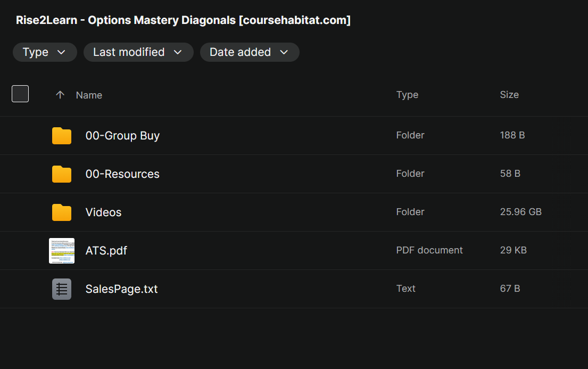Toggle the select all checkbox

click(20, 94)
